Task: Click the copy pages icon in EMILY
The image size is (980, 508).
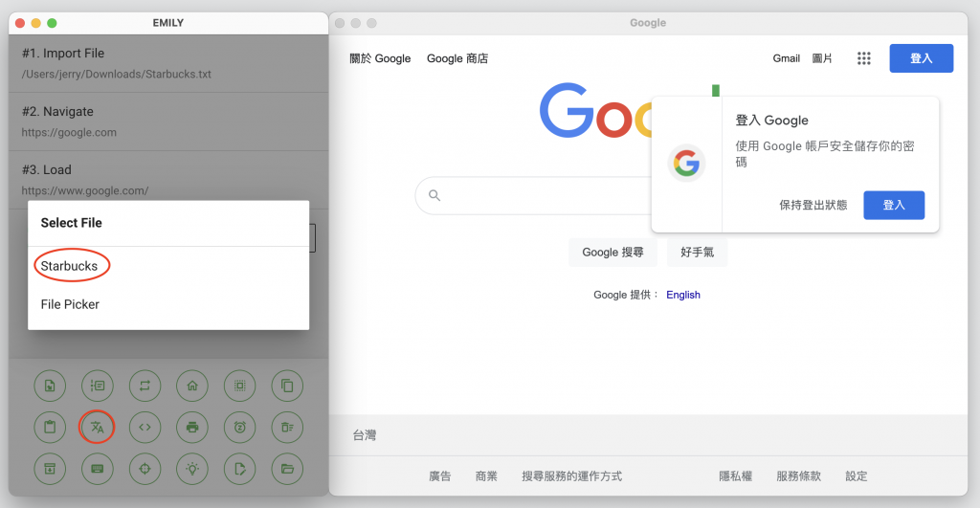Action: tap(287, 387)
